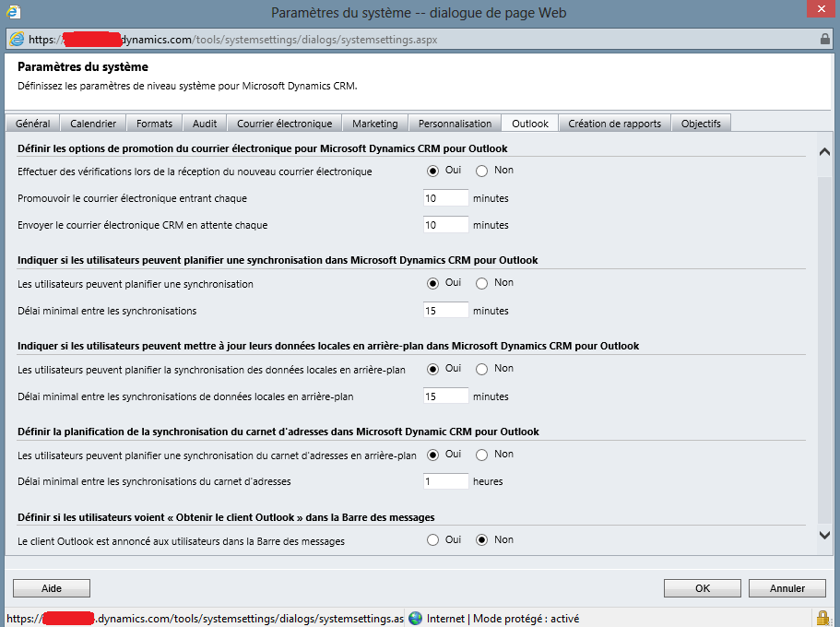The width and height of the screenshot is (840, 627).
Task: Close the dialog with the red X button
Action: [x=822, y=8]
